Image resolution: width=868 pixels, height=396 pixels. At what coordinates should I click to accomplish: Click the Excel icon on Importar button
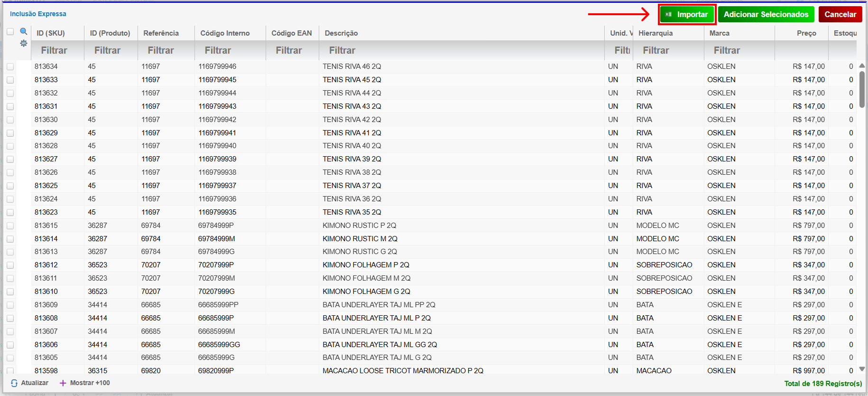click(x=668, y=15)
